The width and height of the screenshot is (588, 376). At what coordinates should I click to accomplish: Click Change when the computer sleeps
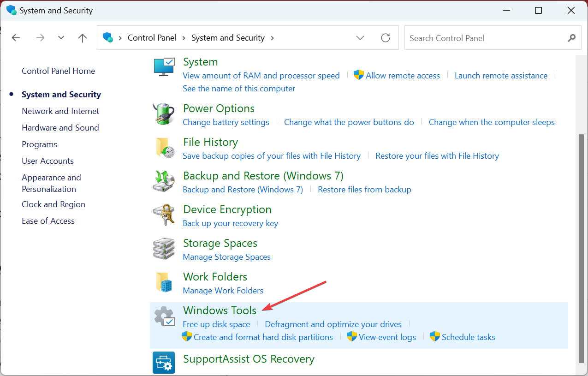(492, 122)
